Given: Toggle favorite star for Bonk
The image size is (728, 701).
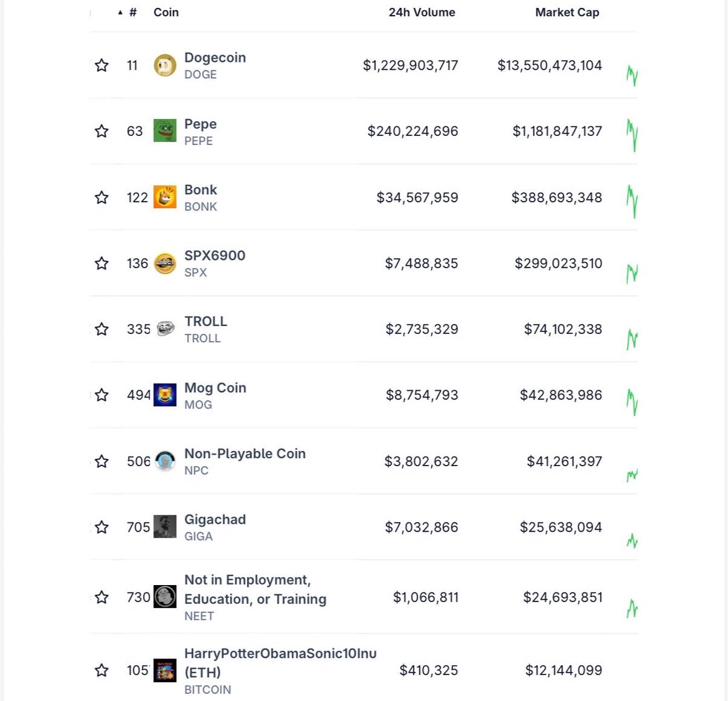Looking at the screenshot, I should click(101, 197).
